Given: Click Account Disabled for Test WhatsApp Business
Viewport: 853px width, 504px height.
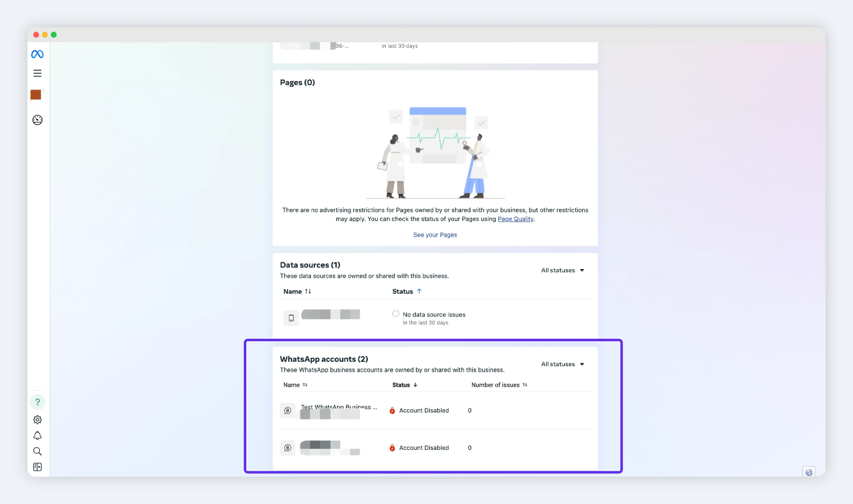Looking at the screenshot, I should click(419, 410).
